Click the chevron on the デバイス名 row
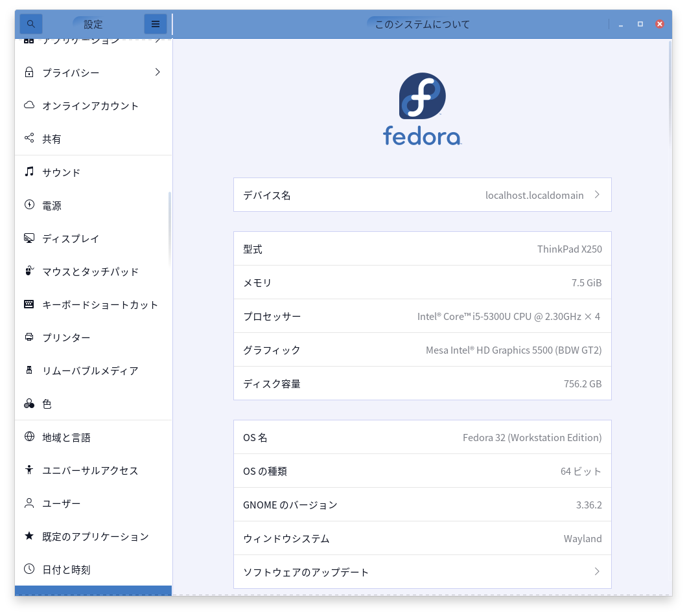Image resolution: width=687 pixels, height=616 pixels. pyautogui.click(x=597, y=195)
